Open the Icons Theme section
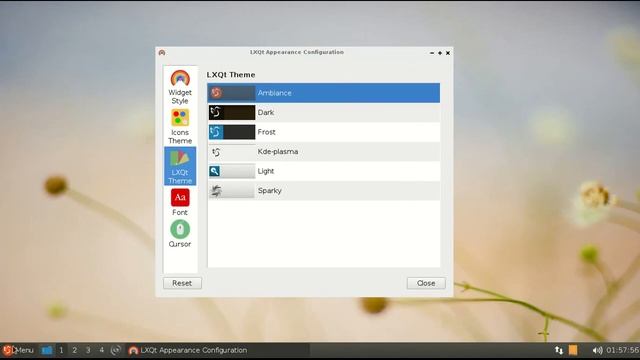The image size is (640, 360). [x=180, y=127]
